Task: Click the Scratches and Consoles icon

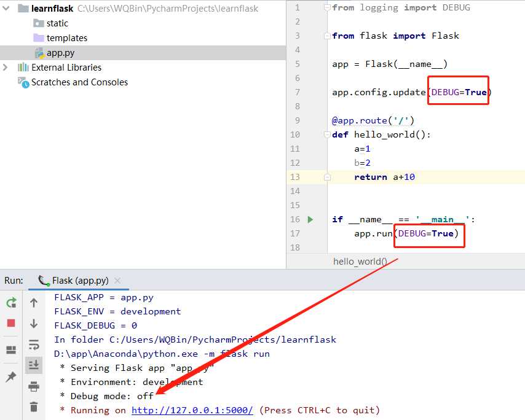Action: coord(23,82)
